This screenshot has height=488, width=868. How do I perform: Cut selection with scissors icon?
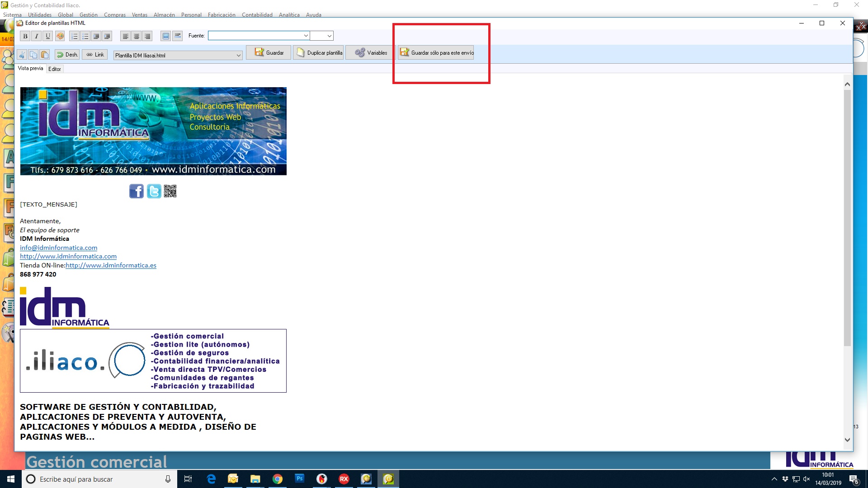pos(22,55)
